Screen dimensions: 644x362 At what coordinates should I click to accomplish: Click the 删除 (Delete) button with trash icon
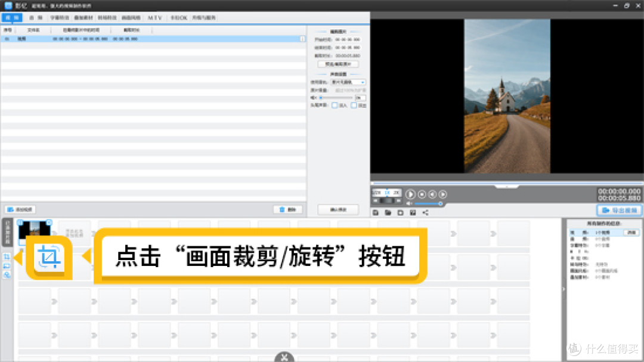(288, 209)
